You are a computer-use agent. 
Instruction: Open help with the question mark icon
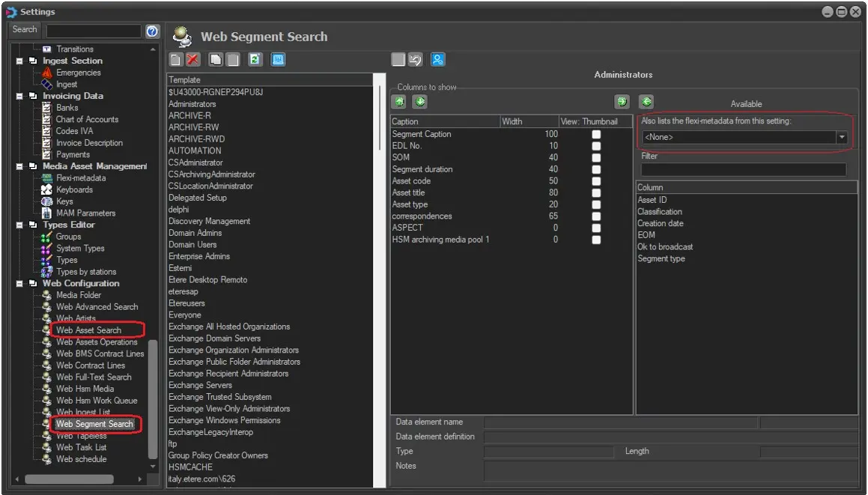click(152, 31)
